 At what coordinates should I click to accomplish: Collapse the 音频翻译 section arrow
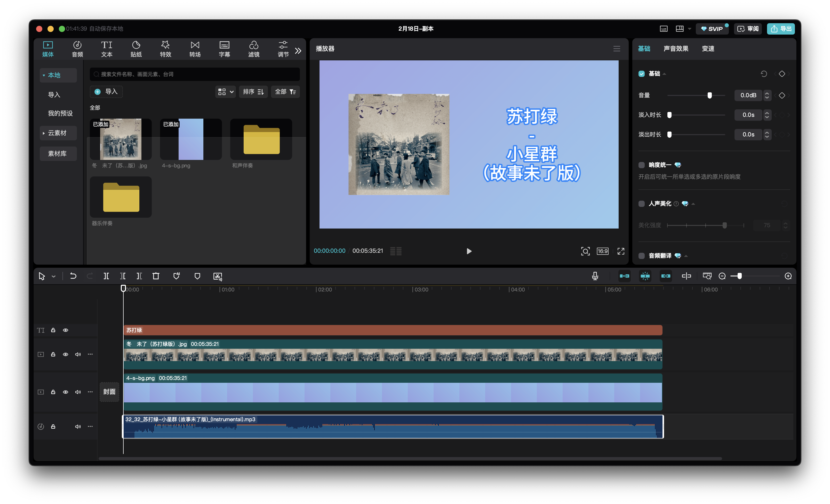[x=686, y=256]
